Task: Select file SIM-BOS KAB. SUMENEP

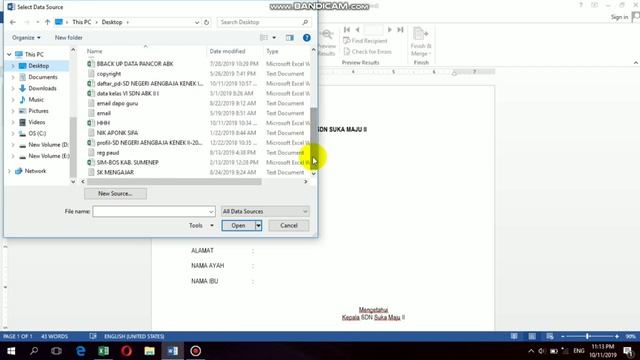Action: click(127, 162)
